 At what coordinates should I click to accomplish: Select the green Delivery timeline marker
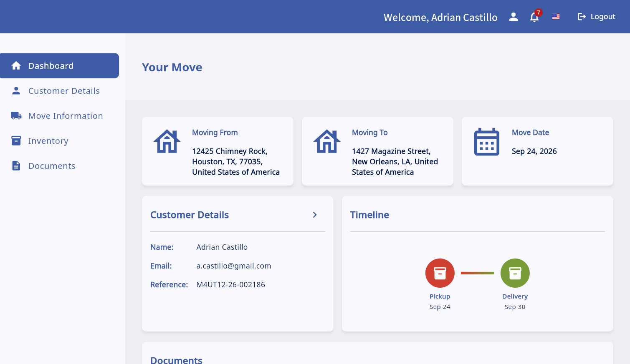[515, 273]
